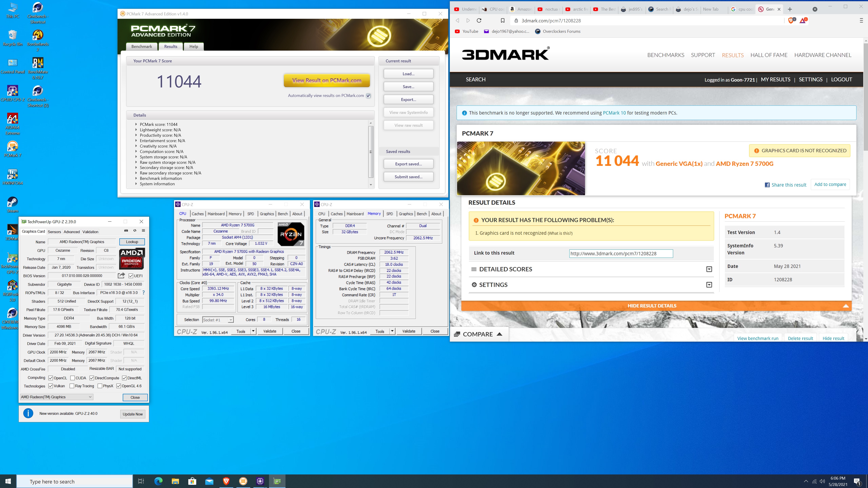Viewport: 868px width, 488px height.
Task: Click the PCMark 7 details list scrollbar
Action: click(371, 152)
